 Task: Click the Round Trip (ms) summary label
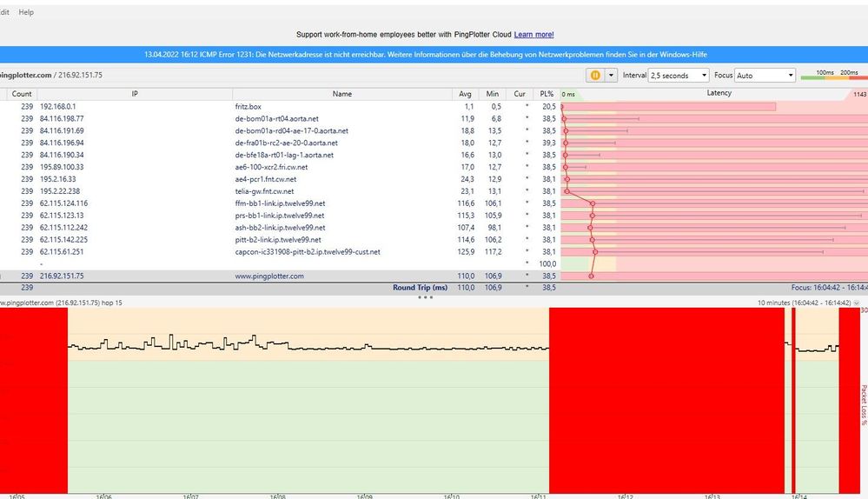(x=420, y=288)
